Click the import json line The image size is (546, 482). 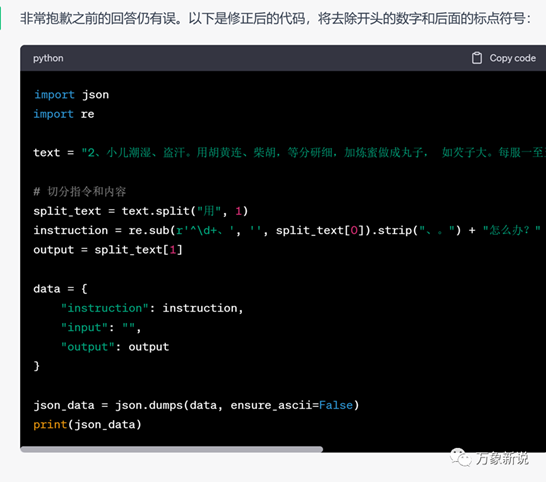coord(71,95)
